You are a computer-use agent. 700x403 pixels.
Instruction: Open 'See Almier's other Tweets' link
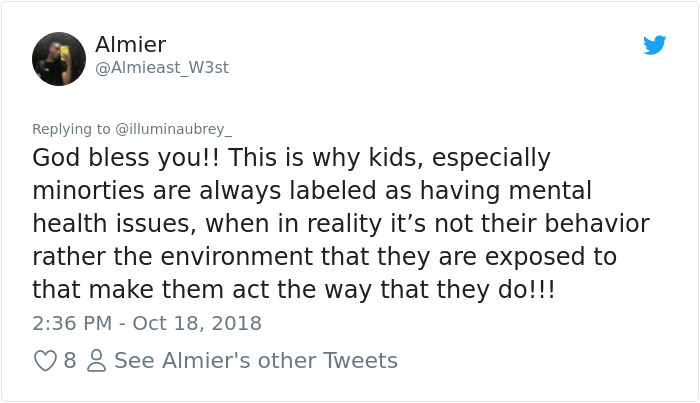pos(256,361)
